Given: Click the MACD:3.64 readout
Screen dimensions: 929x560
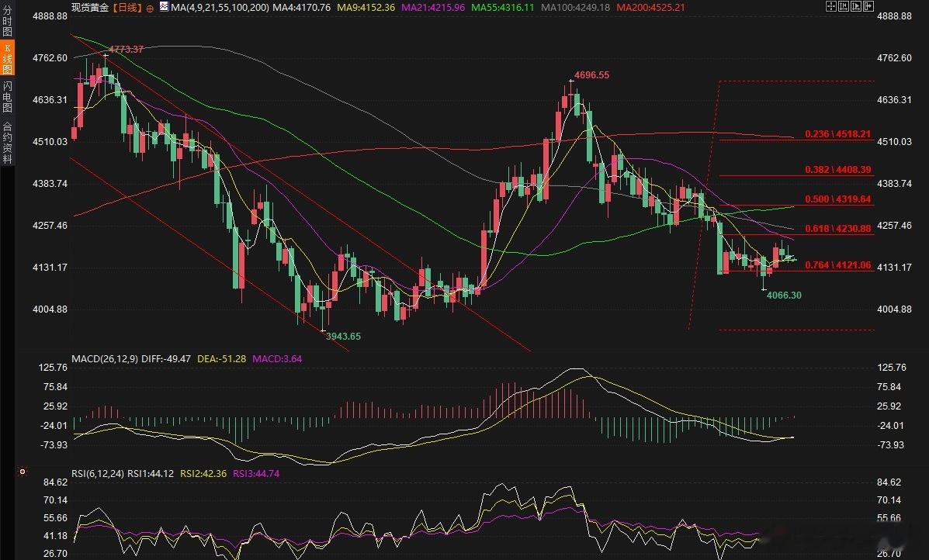Looking at the screenshot, I should (277, 359).
